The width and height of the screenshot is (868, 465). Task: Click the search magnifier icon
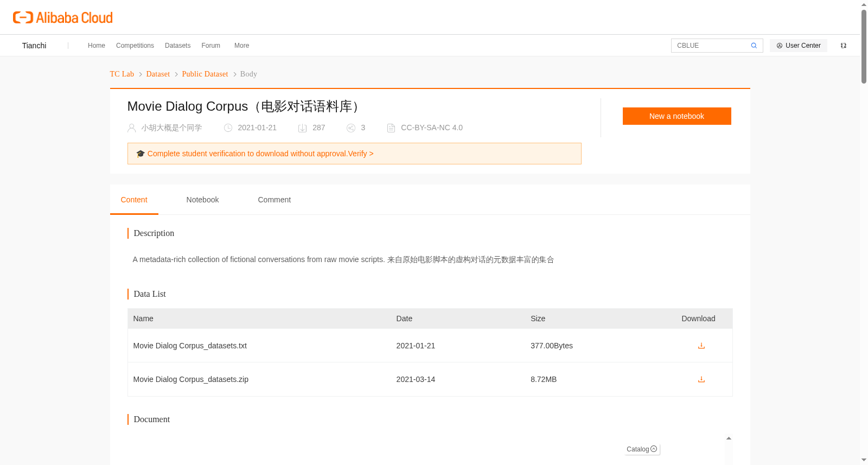[754, 46]
